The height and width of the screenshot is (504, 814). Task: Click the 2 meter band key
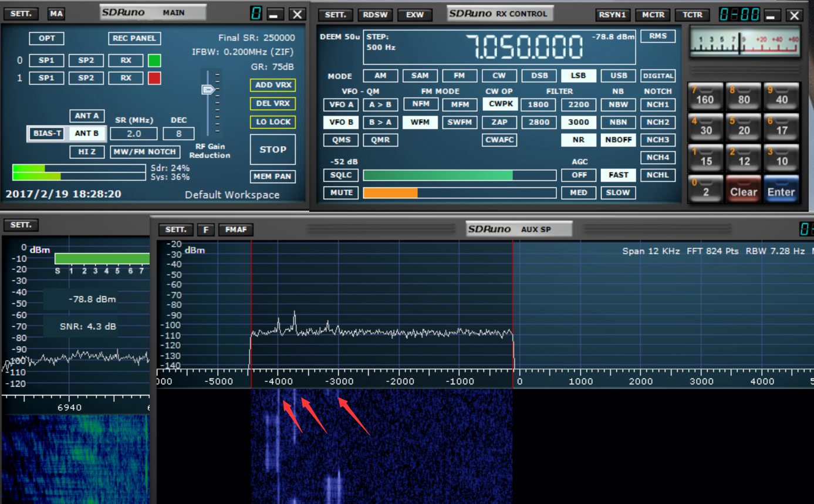[705, 189]
